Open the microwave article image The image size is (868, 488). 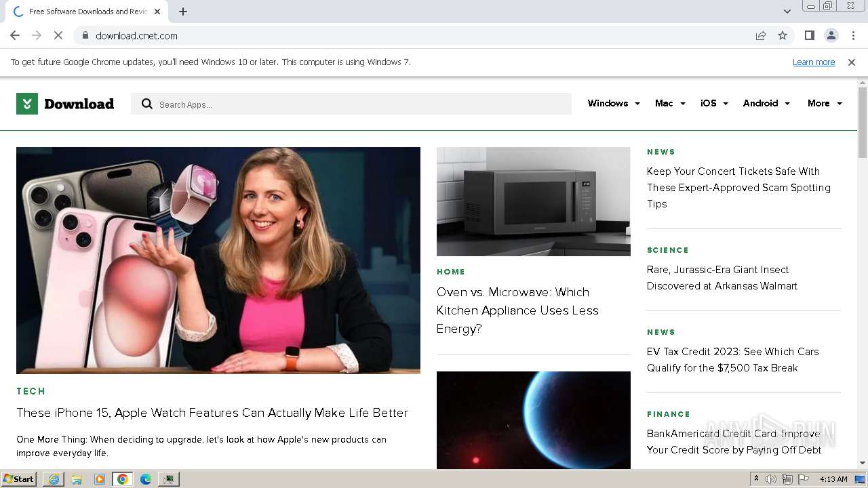[533, 201]
